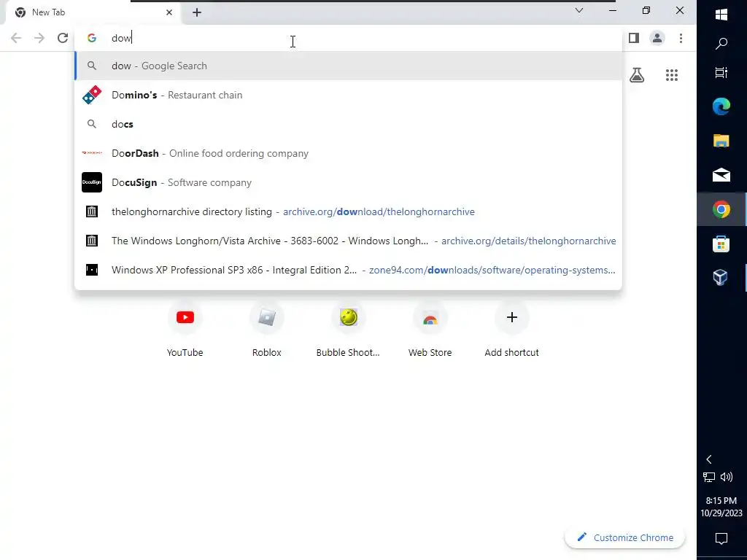Launch Microsoft Edge from taskbar
Image resolution: width=747 pixels, height=560 pixels.
pos(721,106)
